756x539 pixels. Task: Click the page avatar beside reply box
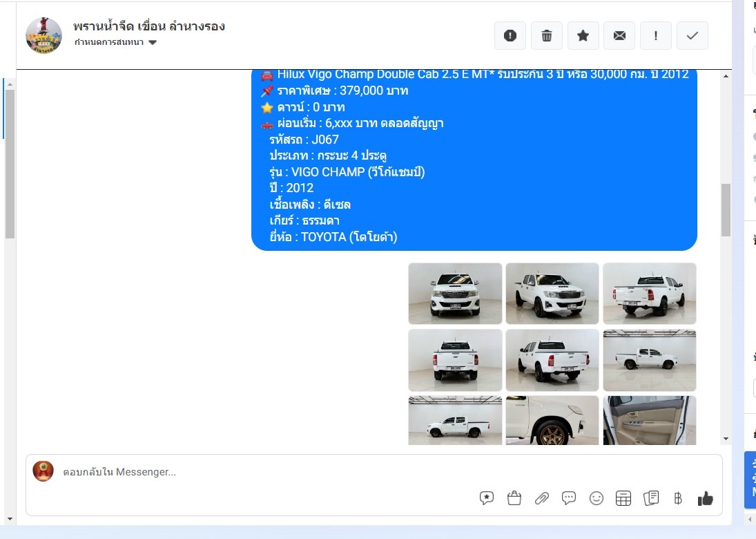click(x=43, y=471)
